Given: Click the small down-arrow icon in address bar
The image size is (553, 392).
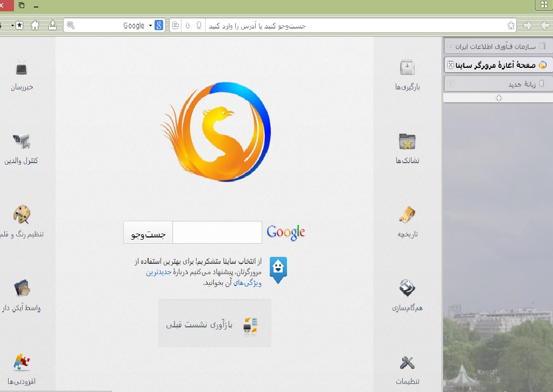Looking at the screenshot, I should (x=187, y=25).
